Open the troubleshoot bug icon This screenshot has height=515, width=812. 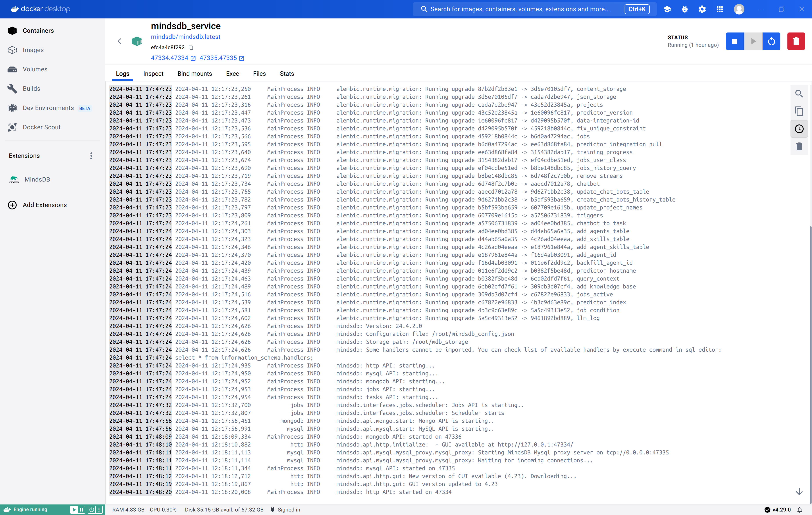pos(684,9)
